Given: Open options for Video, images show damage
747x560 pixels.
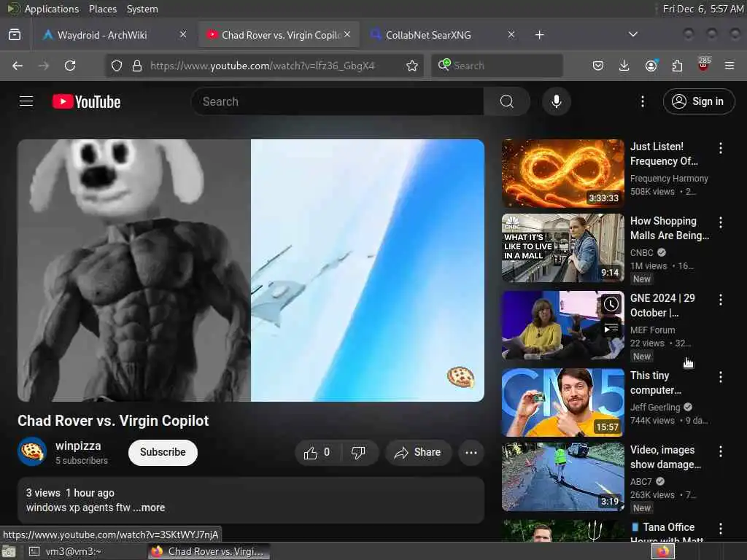Looking at the screenshot, I should (x=720, y=451).
